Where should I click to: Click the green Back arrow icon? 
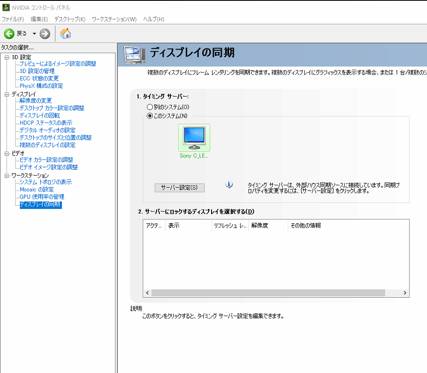(9, 34)
